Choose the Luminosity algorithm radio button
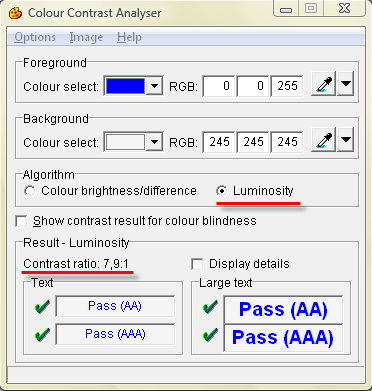The height and width of the screenshot is (391, 372). point(221,191)
